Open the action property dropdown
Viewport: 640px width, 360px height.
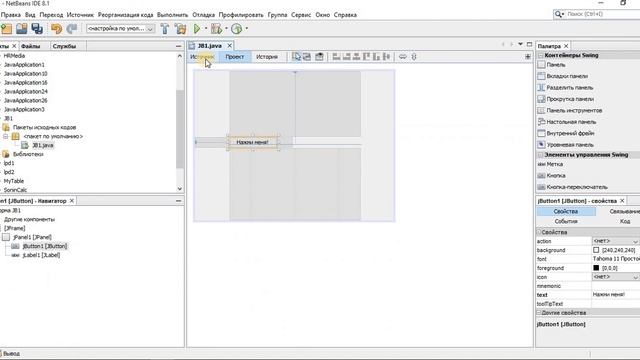click(635, 241)
